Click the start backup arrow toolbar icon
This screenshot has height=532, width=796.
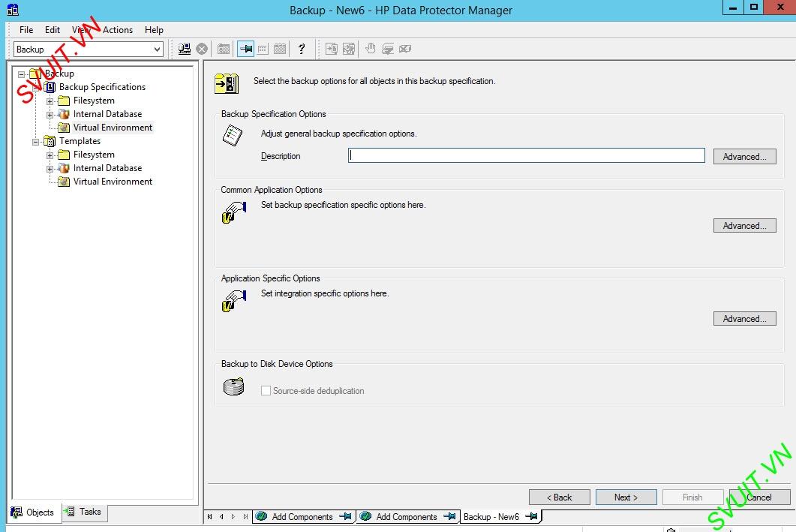pos(332,49)
